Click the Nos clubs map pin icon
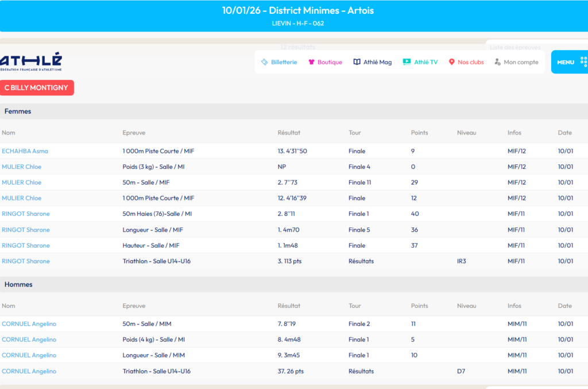This screenshot has height=389, width=588. [x=451, y=62]
